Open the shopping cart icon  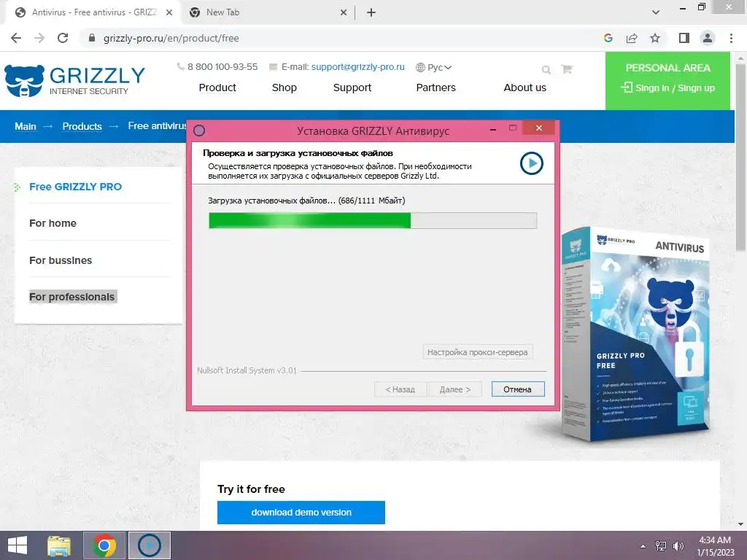(566, 69)
